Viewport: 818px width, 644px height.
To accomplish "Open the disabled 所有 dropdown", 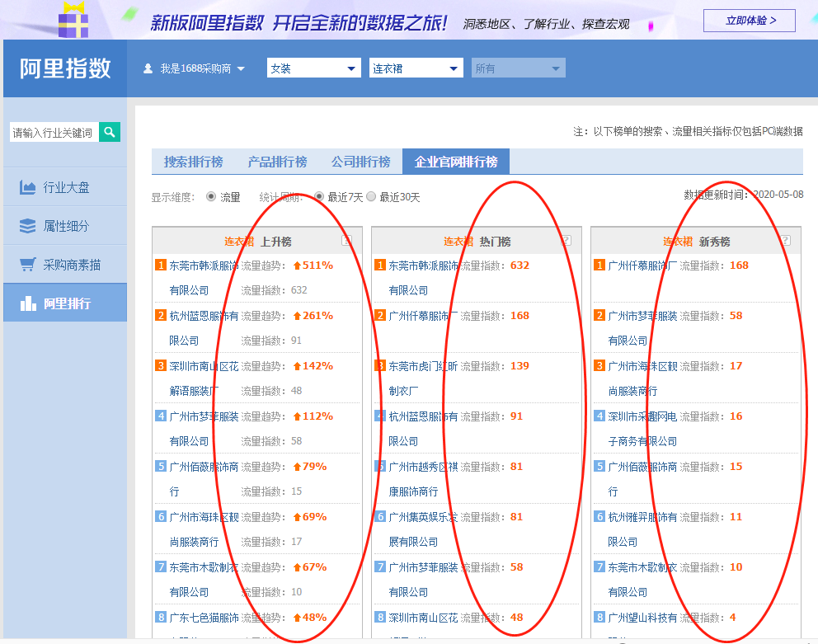I will [518, 68].
